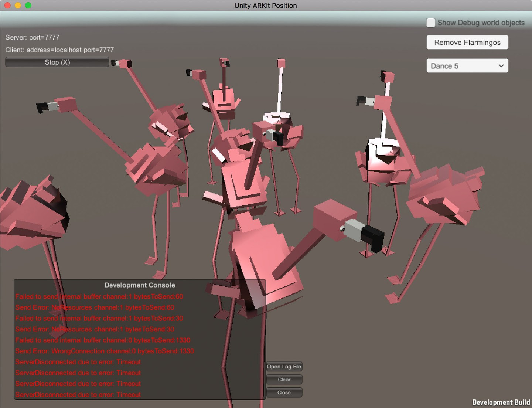Select 'Failed to send internal buffer channel:1 bytesToSend:60' line

(99, 296)
